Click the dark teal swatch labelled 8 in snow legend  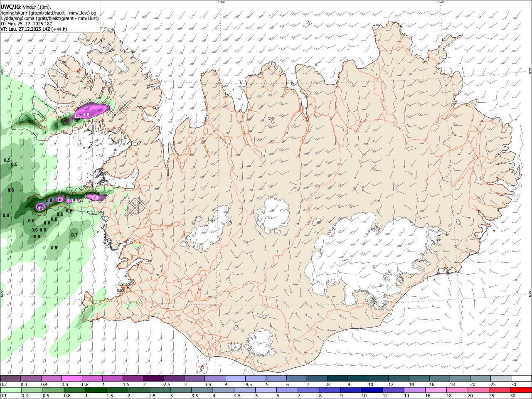337,378
